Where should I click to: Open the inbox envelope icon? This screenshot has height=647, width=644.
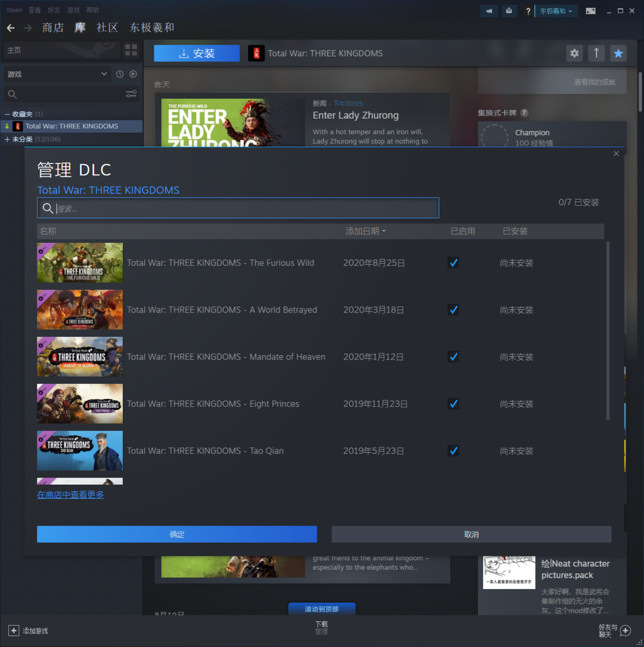click(509, 11)
